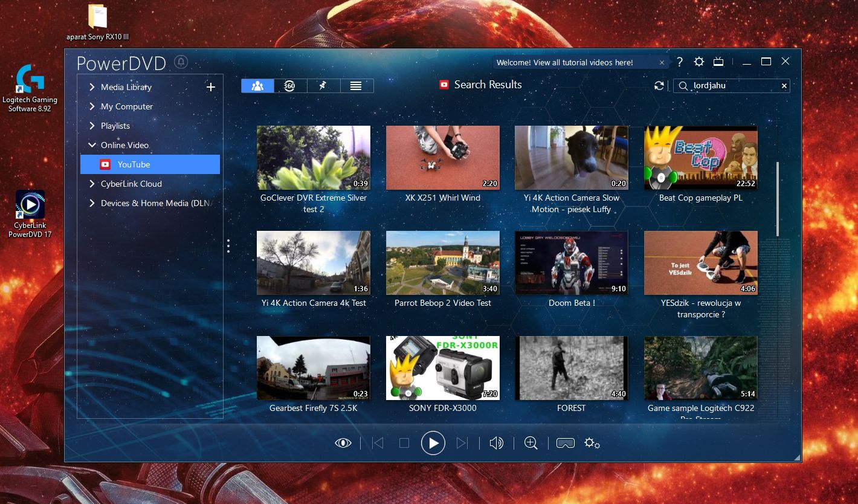Click the help question mark icon
858x504 pixels.
click(x=680, y=62)
